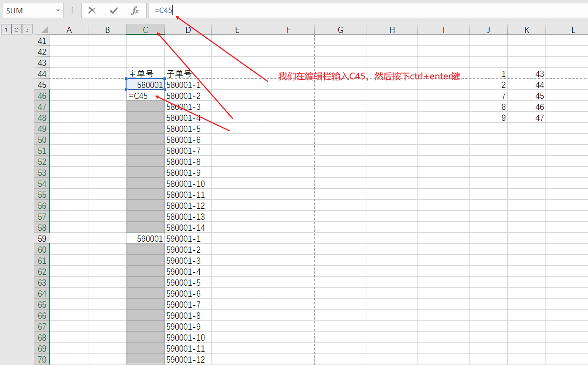The height and width of the screenshot is (365, 588).
Task: Click cell K48 containing 47
Action: pyautogui.click(x=527, y=118)
